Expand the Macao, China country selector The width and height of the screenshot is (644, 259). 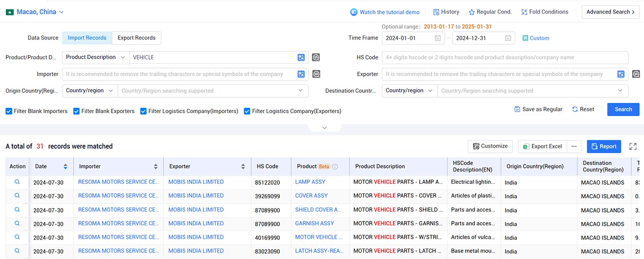pyautogui.click(x=35, y=12)
